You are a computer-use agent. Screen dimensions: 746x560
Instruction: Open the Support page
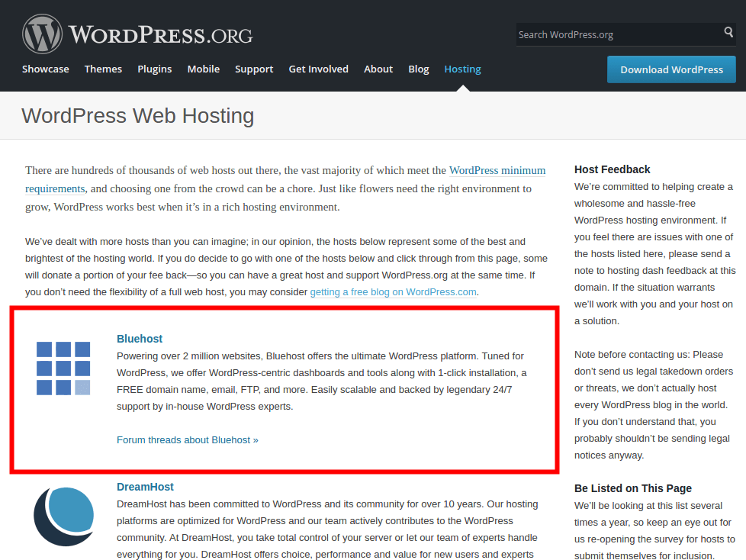click(254, 69)
